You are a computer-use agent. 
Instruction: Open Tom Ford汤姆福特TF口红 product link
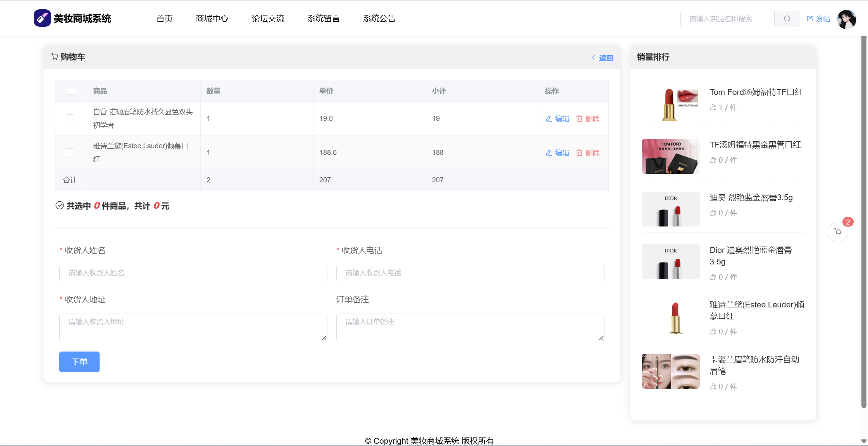pyautogui.click(x=756, y=92)
